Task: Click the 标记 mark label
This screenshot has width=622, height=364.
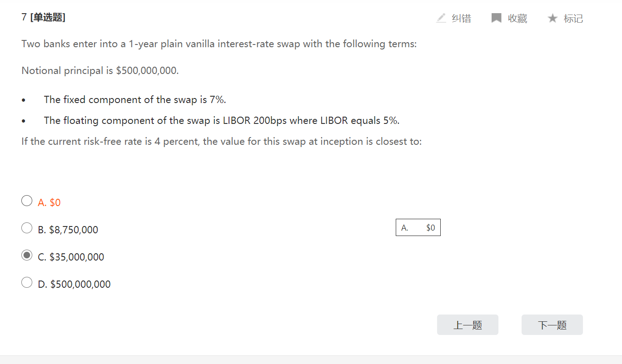Action: click(x=573, y=19)
